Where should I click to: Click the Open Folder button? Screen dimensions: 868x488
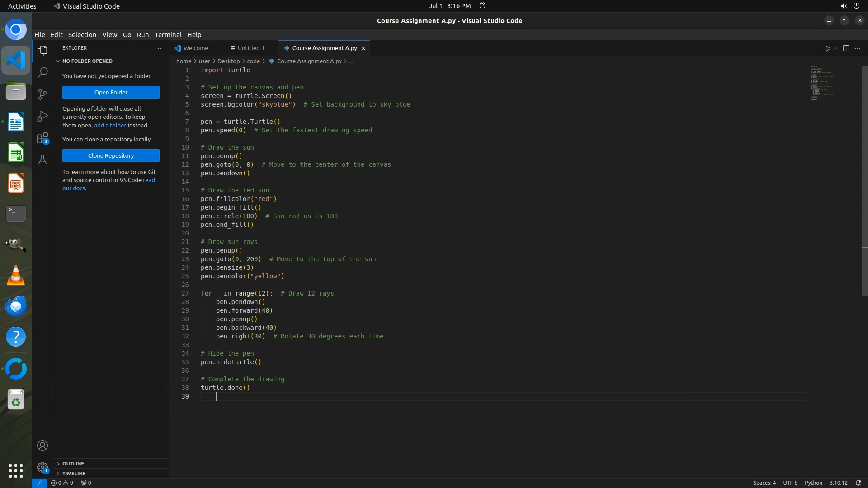point(111,92)
